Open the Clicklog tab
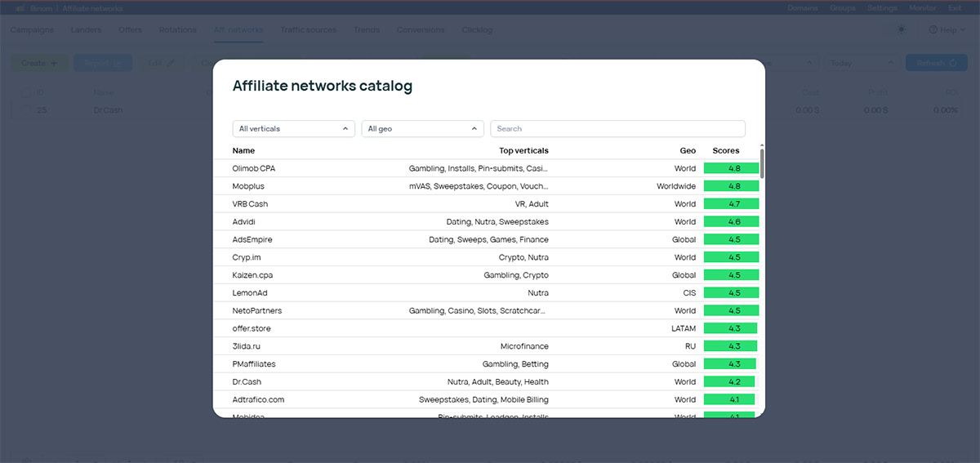This screenshot has height=463, width=980. [478, 30]
